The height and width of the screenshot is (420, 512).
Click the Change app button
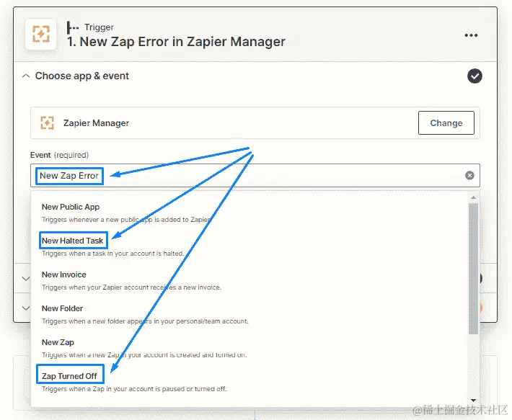click(446, 123)
